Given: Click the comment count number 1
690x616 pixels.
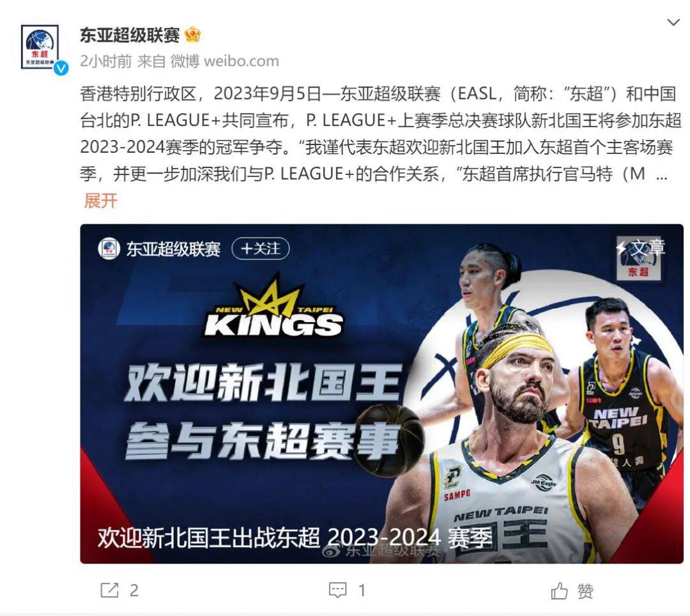Looking at the screenshot, I should [362, 590].
